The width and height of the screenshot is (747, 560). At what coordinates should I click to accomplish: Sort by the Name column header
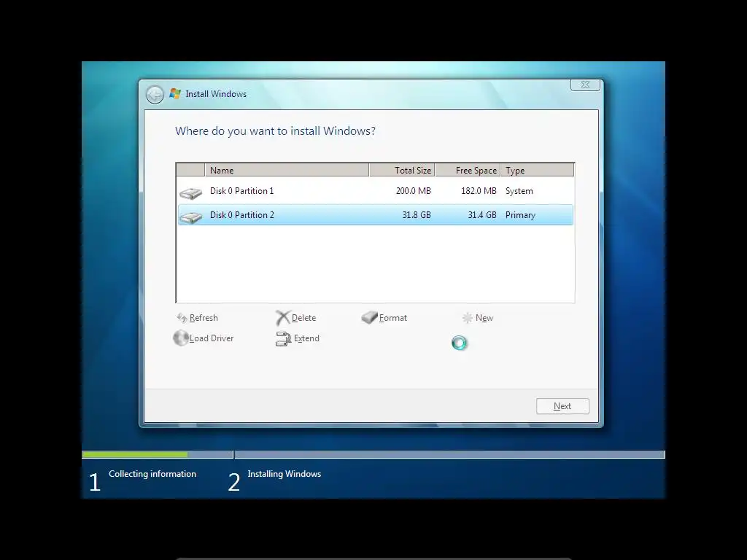(x=287, y=170)
